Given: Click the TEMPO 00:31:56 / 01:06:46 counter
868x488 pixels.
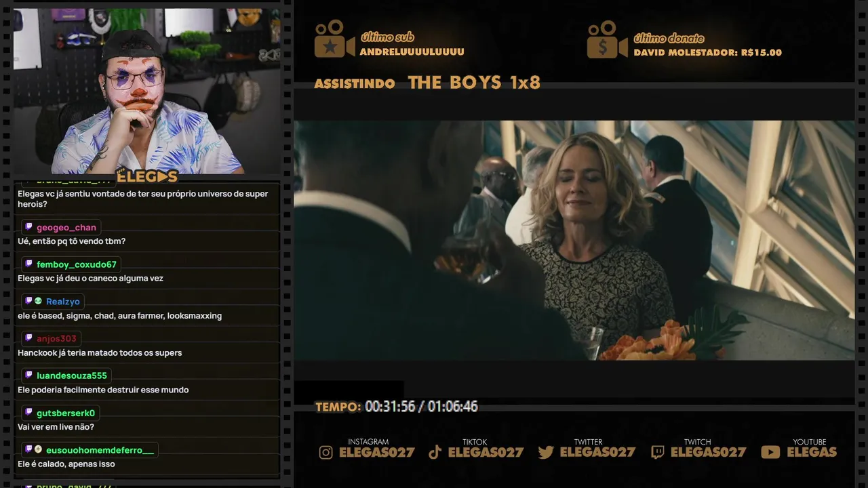Looking at the screenshot, I should click(397, 407).
